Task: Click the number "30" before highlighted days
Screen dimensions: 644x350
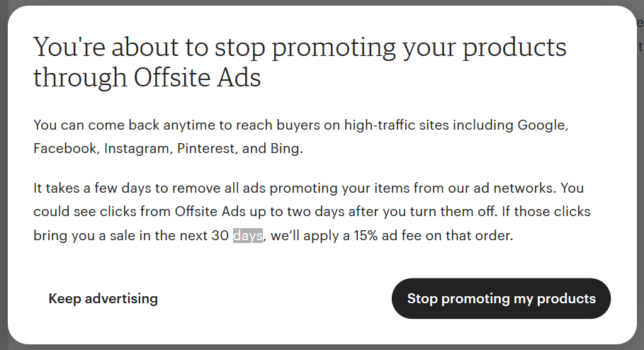Action: click(x=220, y=236)
